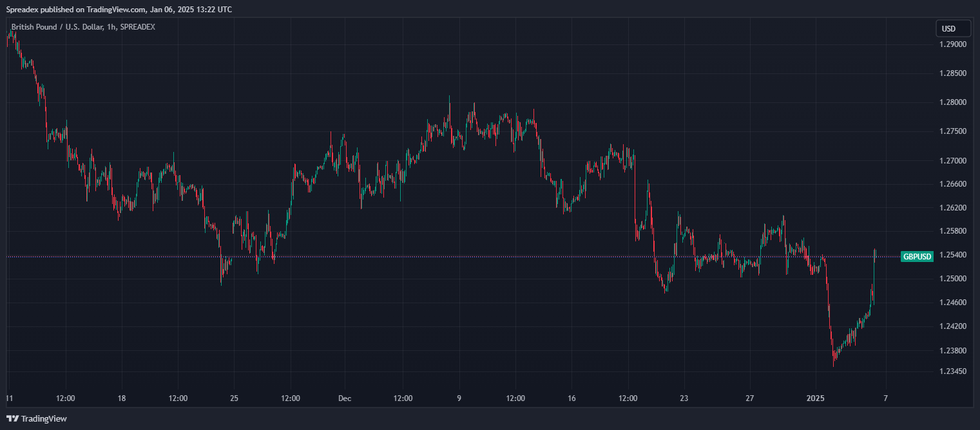Select the 1.25000 price axis label

coord(953,279)
